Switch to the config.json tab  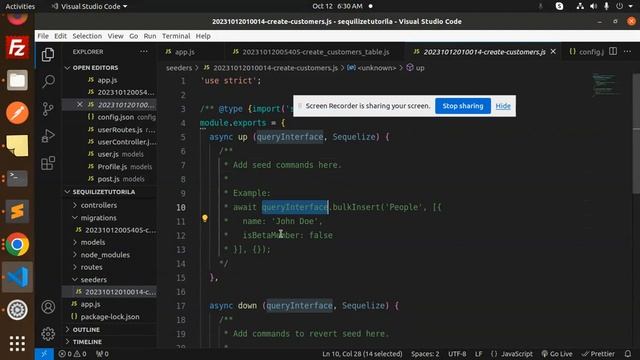[586, 52]
